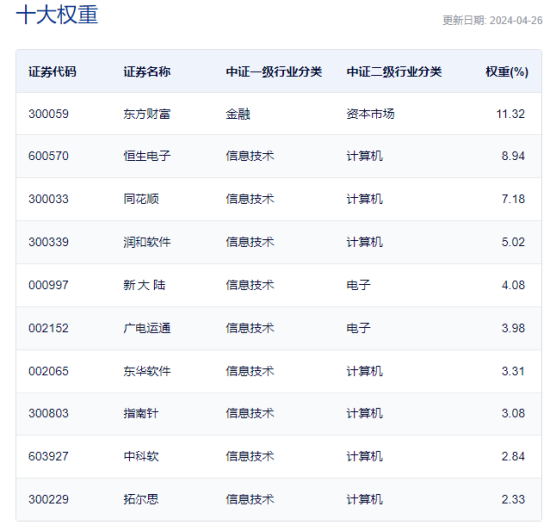This screenshot has height=525, width=550.
Task: Click the 金融 industry cell
Action: 238,114
